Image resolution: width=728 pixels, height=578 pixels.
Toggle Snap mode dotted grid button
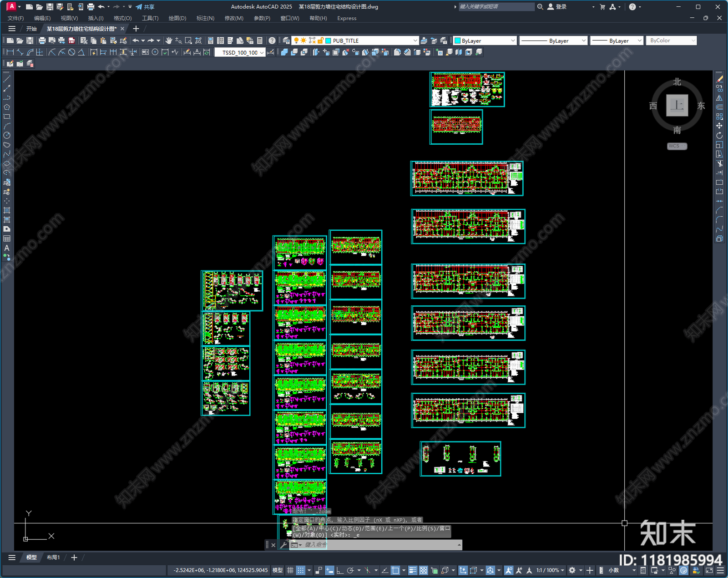coord(301,570)
